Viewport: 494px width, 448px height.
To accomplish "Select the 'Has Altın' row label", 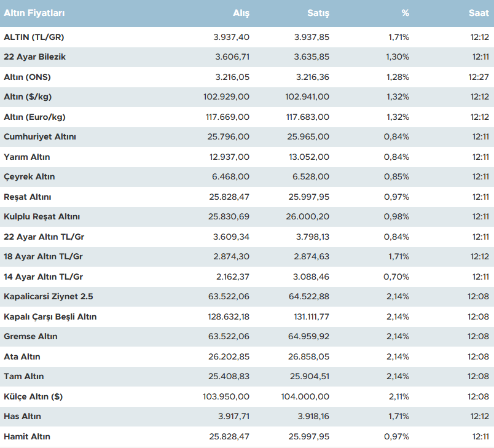I will click(22, 417).
